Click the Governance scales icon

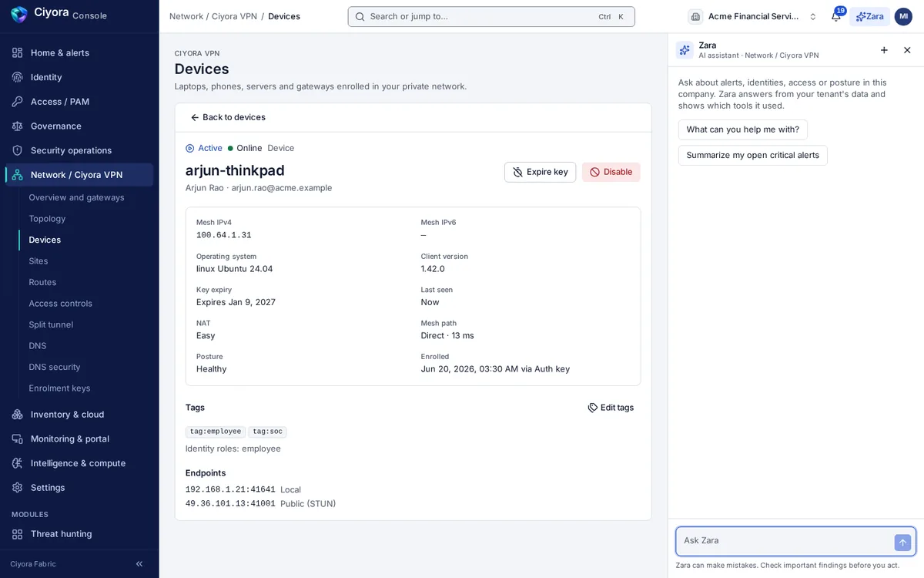(x=17, y=126)
